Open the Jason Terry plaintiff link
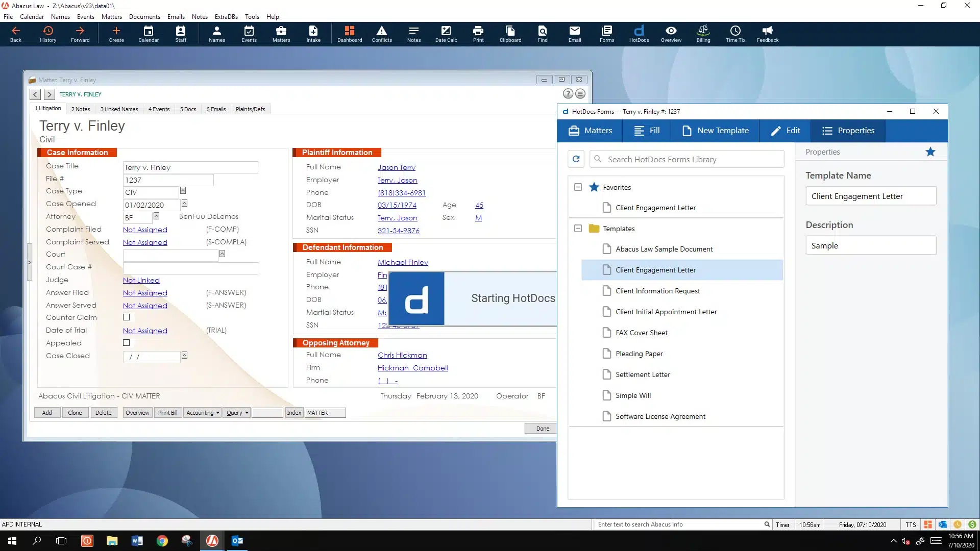 click(396, 167)
